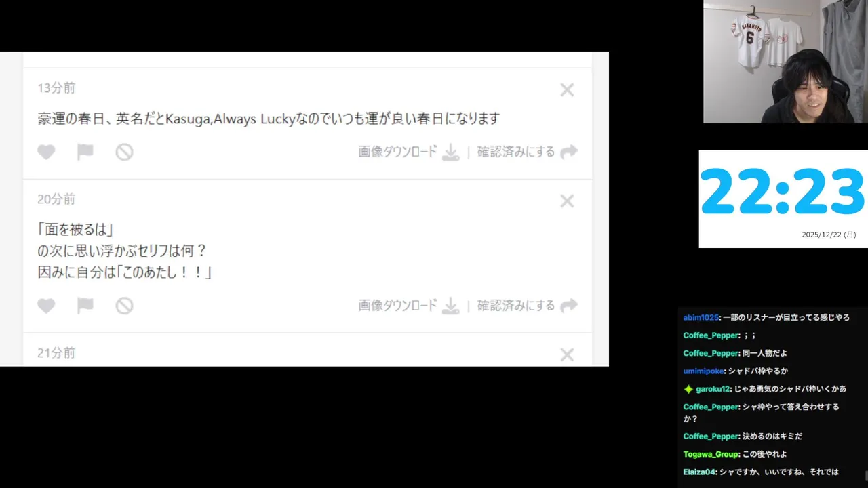
Task: Click the chat scrollbar handle
Action: (865, 475)
